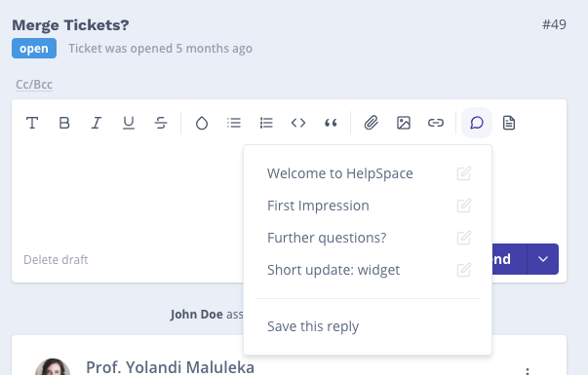Toggle underline formatting
588x375 pixels.
129,123
